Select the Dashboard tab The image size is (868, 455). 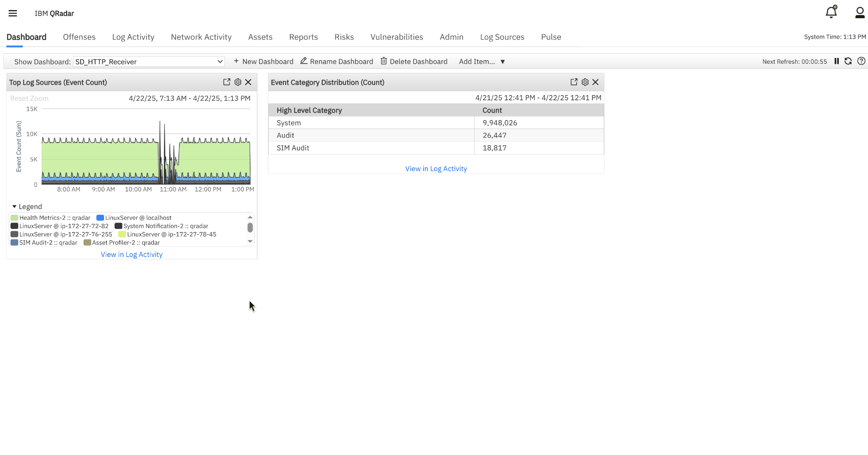point(26,37)
